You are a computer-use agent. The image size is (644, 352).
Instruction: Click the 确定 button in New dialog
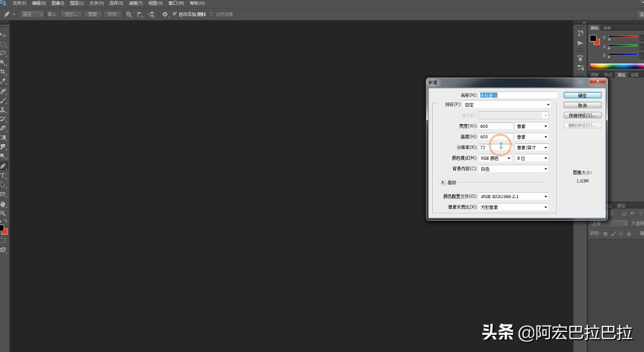(x=582, y=95)
